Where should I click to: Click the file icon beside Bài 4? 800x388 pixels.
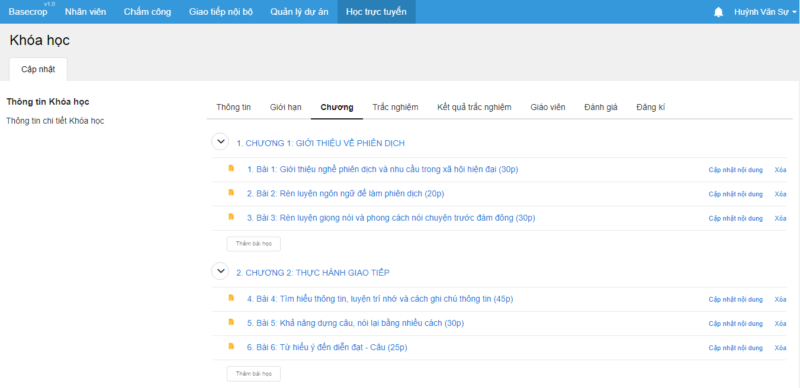click(x=231, y=298)
